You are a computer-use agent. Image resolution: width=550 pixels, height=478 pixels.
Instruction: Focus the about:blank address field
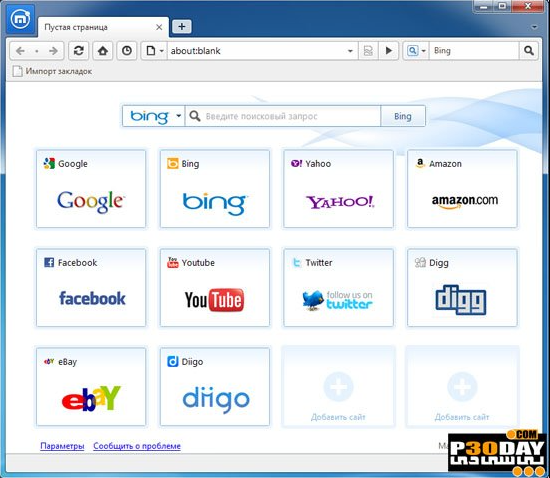(x=258, y=51)
